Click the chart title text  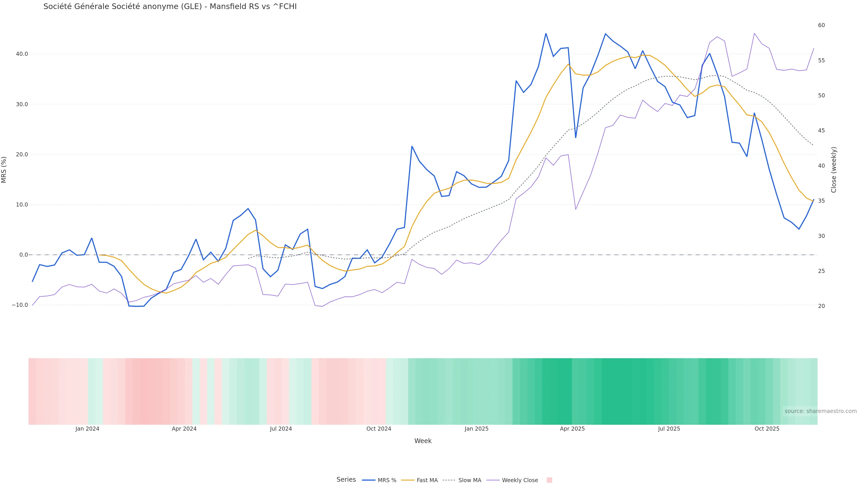[170, 6]
